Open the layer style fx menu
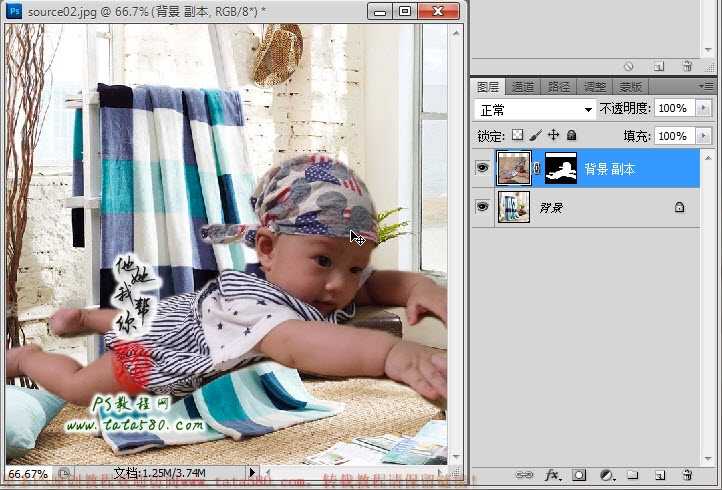Image resolution: width=722 pixels, height=490 pixels. click(x=553, y=475)
